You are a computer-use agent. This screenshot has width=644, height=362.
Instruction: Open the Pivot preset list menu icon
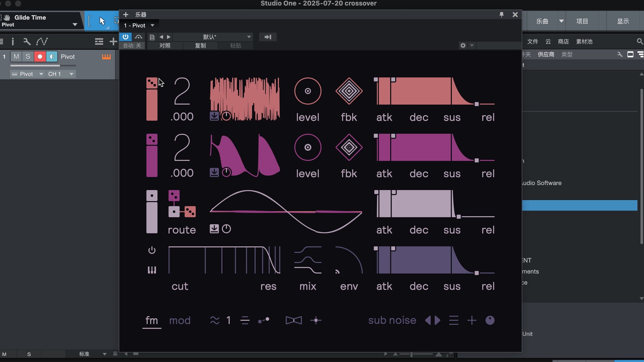(x=454, y=320)
